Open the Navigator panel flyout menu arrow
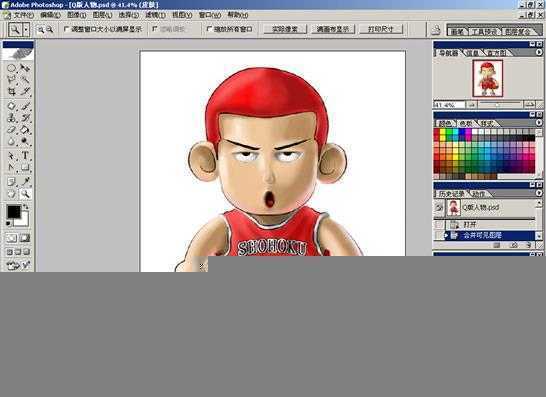 click(539, 52)
